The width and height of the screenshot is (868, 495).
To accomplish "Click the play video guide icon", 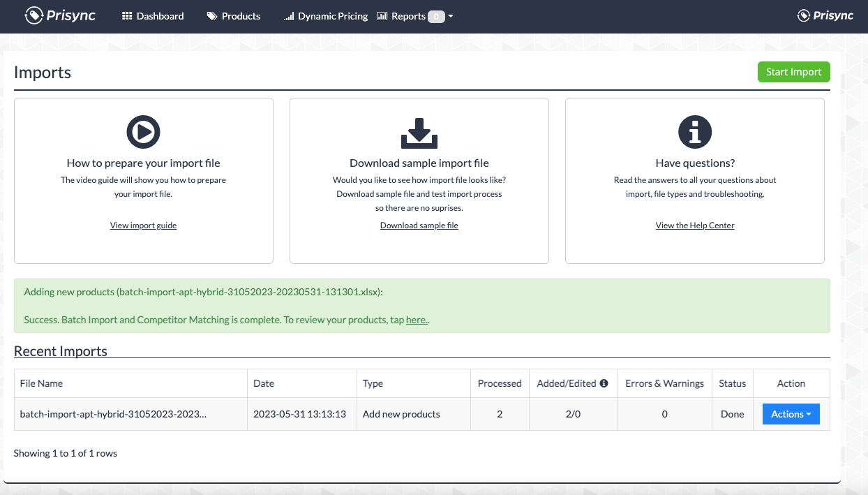I will (x=143, y=131).
